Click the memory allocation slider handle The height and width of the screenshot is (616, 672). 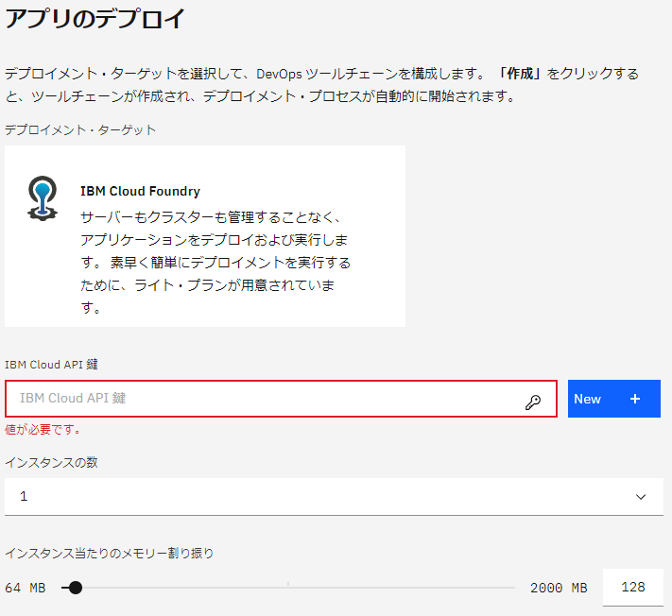pyautogui.click(x=75, y=588)
